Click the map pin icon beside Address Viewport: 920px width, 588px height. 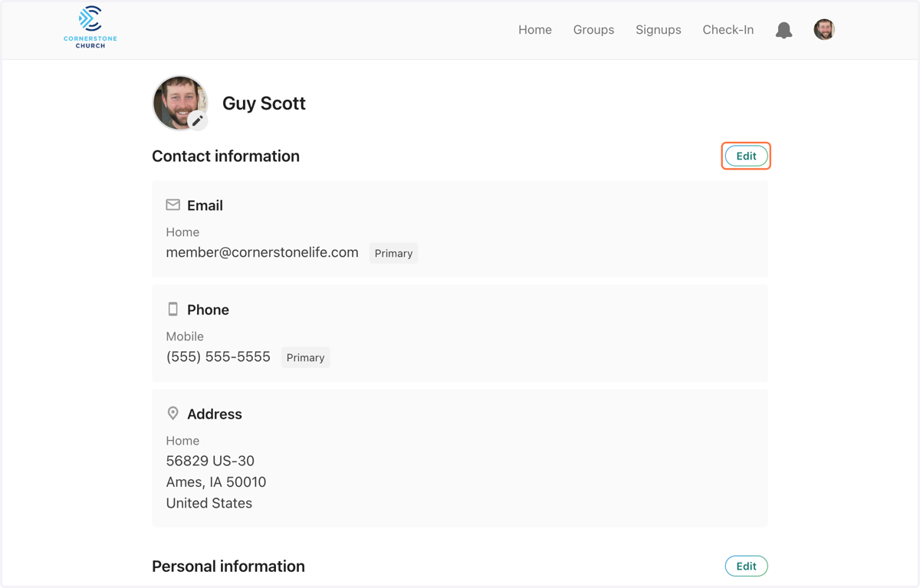coord(173,413)
